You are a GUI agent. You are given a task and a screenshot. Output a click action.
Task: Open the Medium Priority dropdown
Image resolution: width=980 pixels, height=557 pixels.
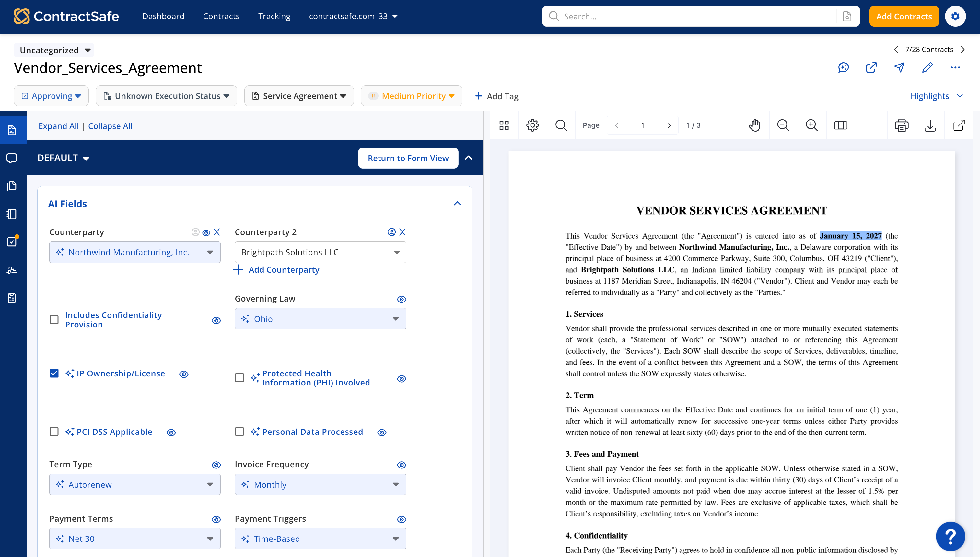click(412, 96)
